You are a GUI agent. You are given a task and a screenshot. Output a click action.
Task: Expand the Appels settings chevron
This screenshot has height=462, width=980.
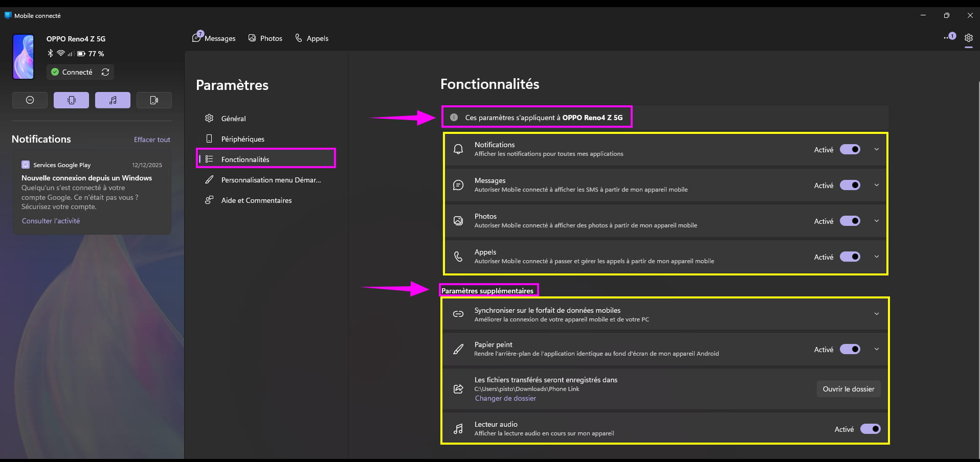[x=877, y=257]
